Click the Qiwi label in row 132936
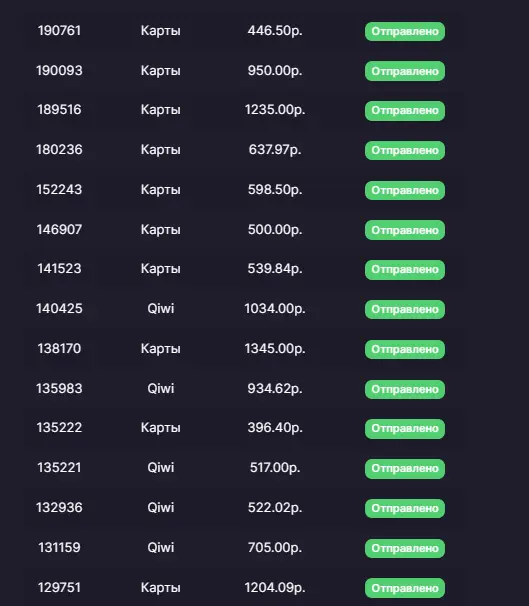Screen dimensions: 529x606 [161, 507]
